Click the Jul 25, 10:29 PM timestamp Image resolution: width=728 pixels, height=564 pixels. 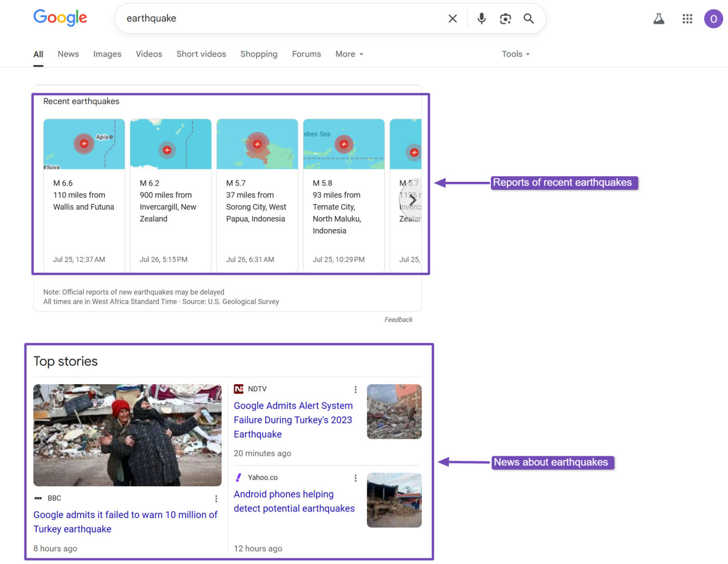[x=339, y=259]
